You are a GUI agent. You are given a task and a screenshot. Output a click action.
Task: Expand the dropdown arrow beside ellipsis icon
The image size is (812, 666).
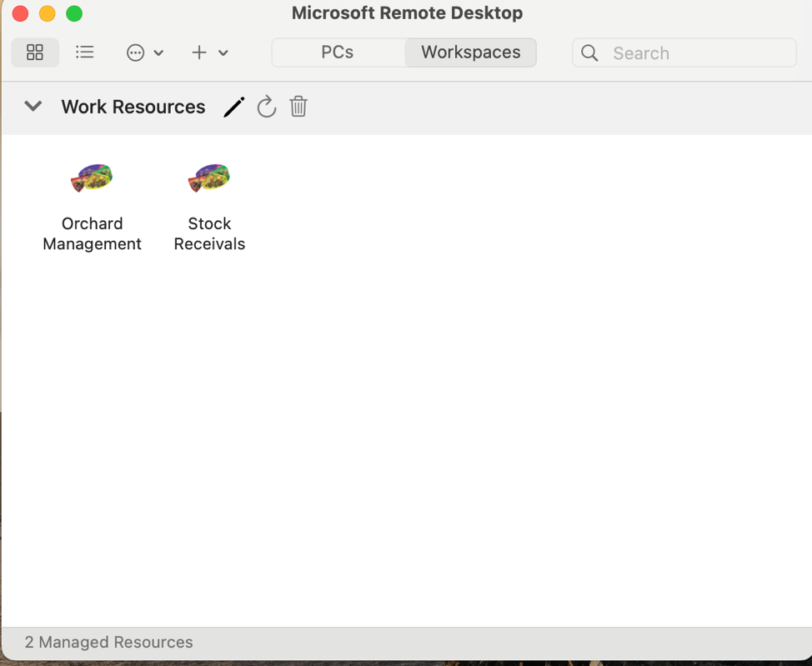[x=159, y=53]
